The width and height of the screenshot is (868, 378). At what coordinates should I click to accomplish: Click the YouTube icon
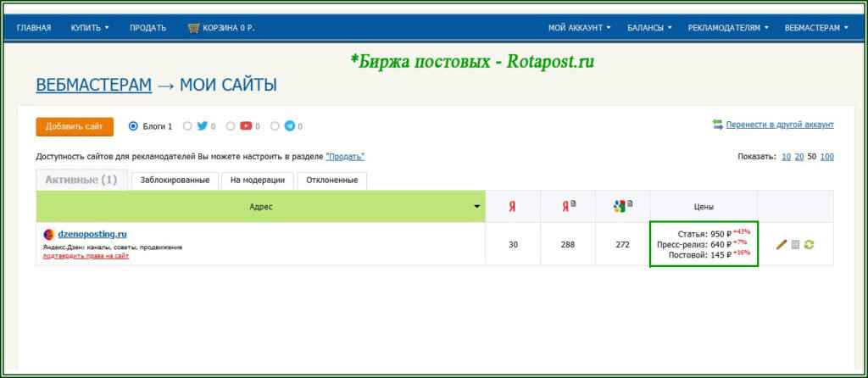(x=247, y=126)
